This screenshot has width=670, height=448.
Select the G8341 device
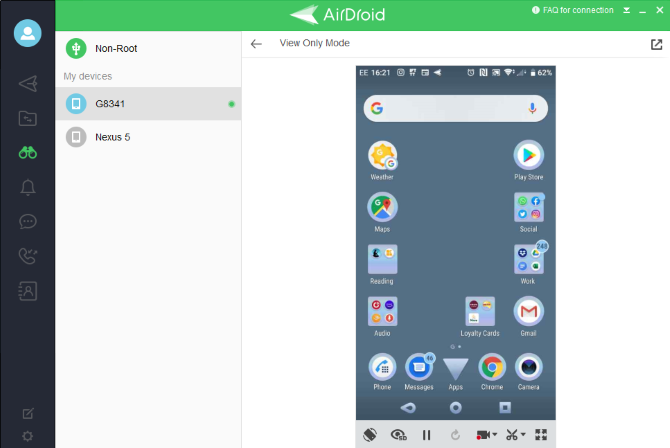click(x=148, y=104)
